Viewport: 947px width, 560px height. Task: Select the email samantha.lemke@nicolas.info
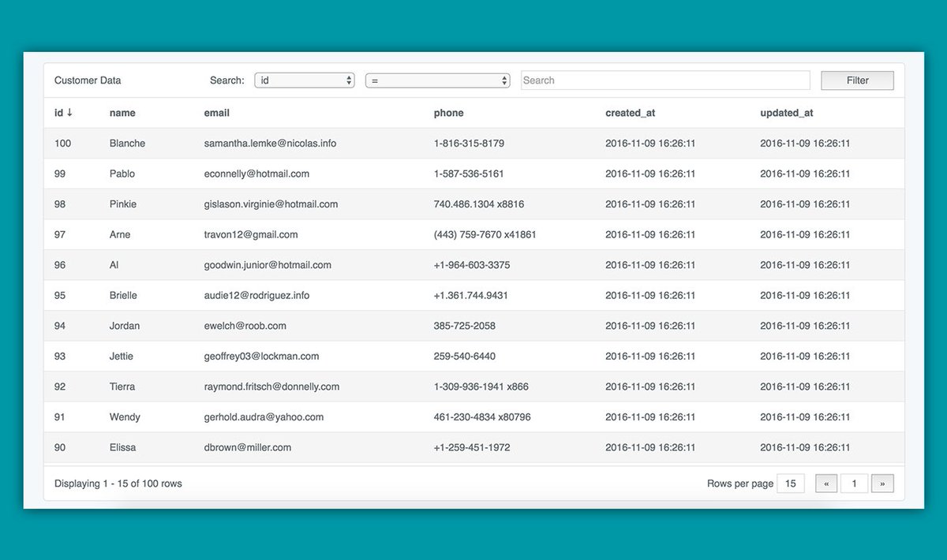pos(270,144)
